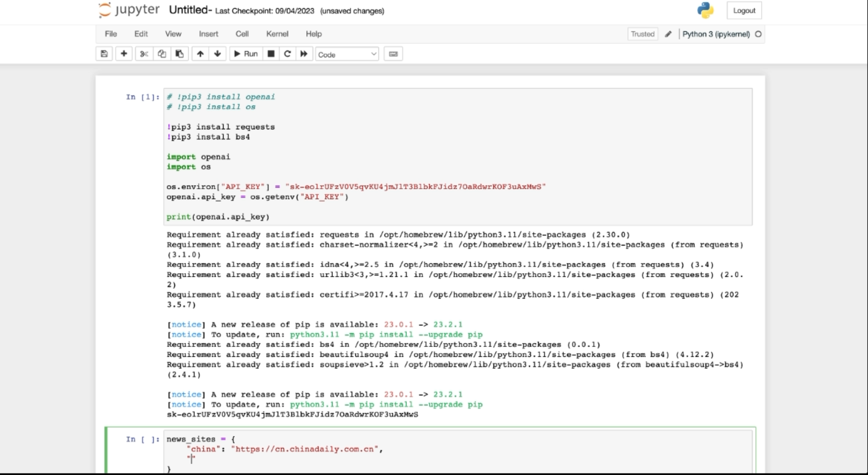Restart and run all with the fast-forward icon
This screenshot has width=868, height=475.
pyautogui.click(x=304, y=54)
